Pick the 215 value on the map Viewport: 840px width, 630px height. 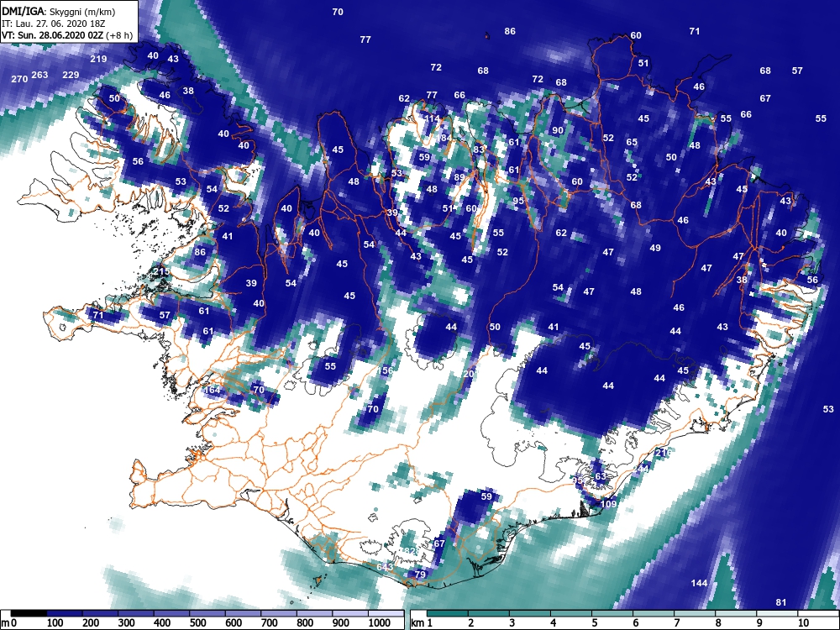point(160,271)
